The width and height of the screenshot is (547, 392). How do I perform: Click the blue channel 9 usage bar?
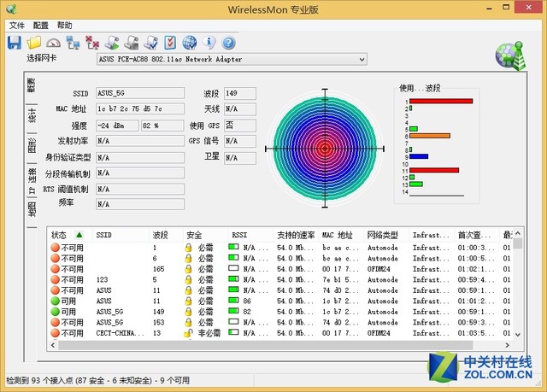click(419, 156)
